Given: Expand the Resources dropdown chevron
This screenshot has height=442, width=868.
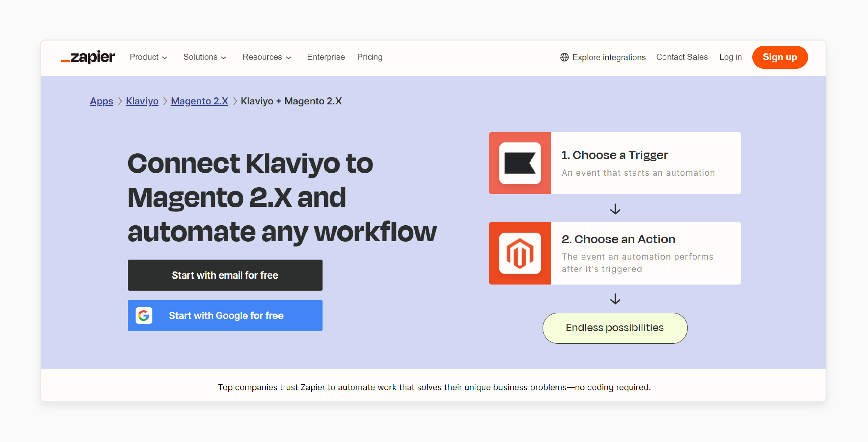Looking at the screenshot, I should tap(289, 57).
